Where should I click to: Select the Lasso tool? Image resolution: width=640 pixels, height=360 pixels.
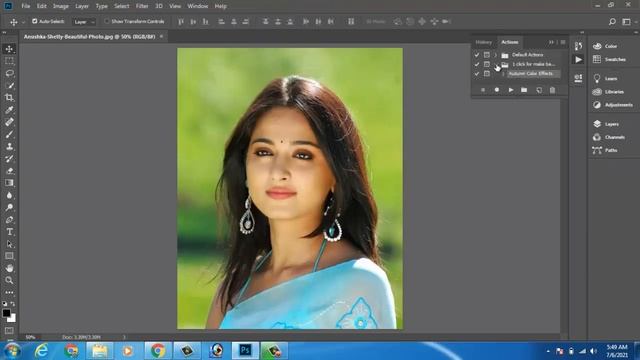[9, 73]
